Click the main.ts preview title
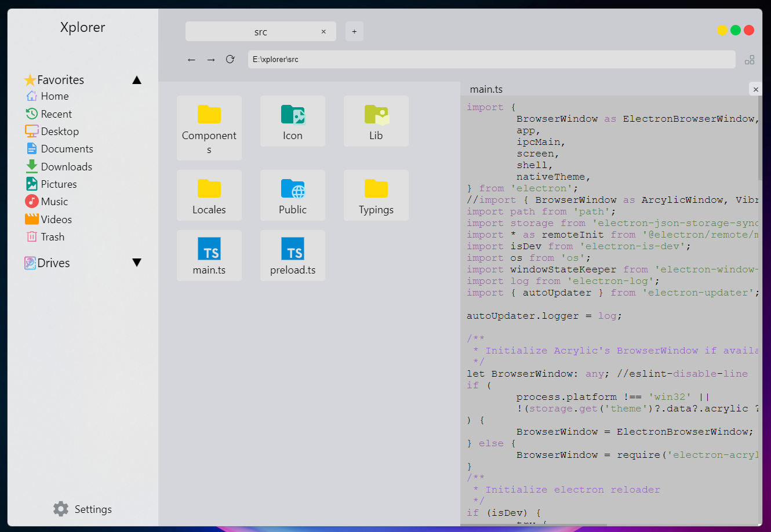Viewport: 771px width, 532px height. point(486,89)
